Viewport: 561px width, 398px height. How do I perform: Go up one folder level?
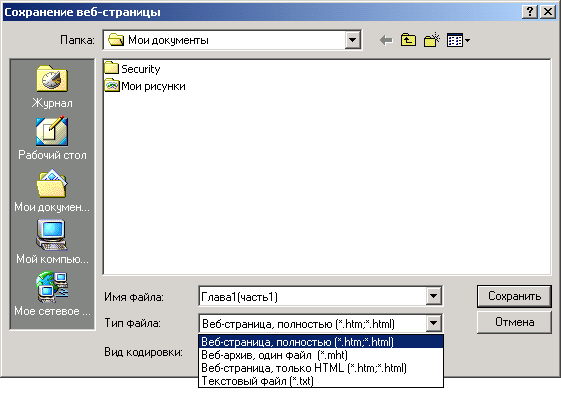coord(408,40)
